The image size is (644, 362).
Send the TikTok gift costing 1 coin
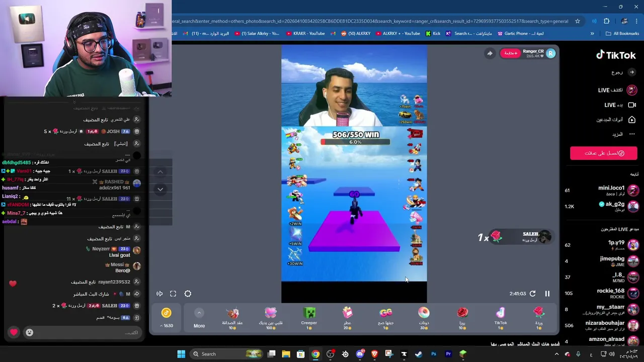click(500, 319)
